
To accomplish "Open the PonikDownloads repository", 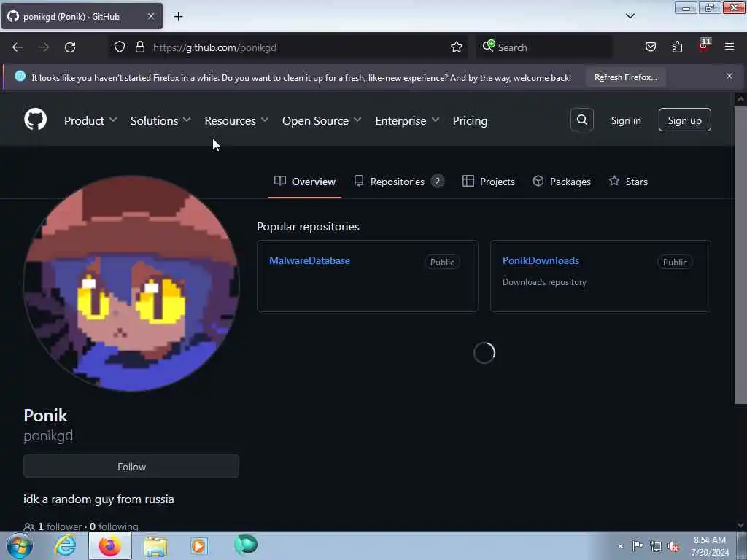I will pyautogui.click(x=541, y=260).
